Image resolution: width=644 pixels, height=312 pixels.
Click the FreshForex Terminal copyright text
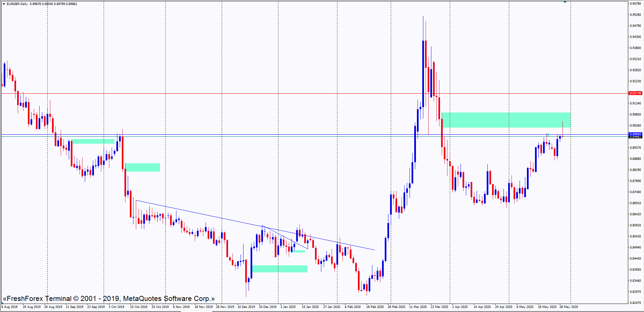(x=109, y=299)
